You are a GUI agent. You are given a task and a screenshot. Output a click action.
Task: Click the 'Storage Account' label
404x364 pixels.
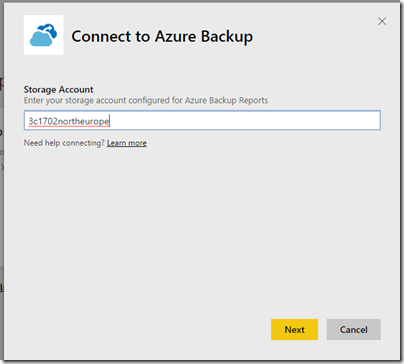tap(58, 89)
